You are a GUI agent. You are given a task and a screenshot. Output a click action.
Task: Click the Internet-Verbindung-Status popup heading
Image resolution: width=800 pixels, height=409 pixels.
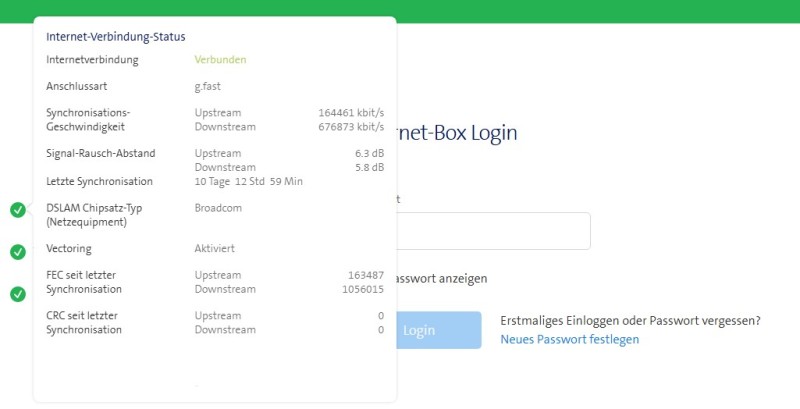pos(115,37)
